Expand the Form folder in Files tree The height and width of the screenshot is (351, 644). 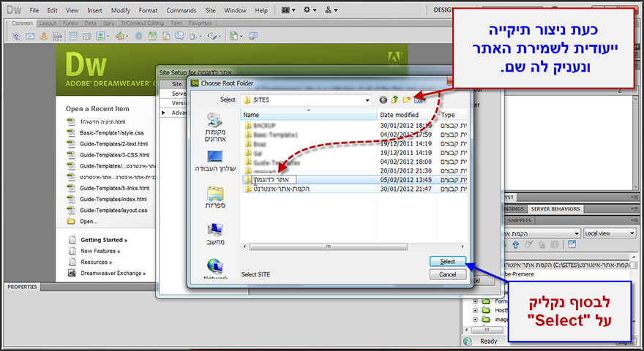(x=475, y=301)
